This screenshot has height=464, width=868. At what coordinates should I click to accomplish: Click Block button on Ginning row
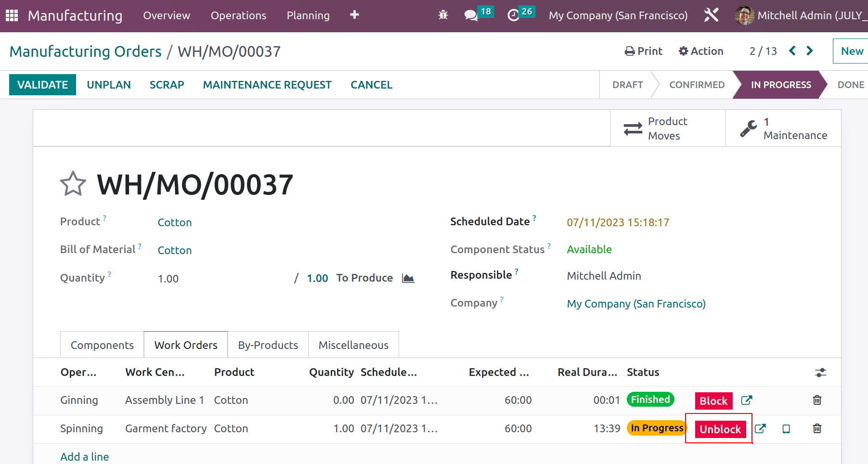713,400
